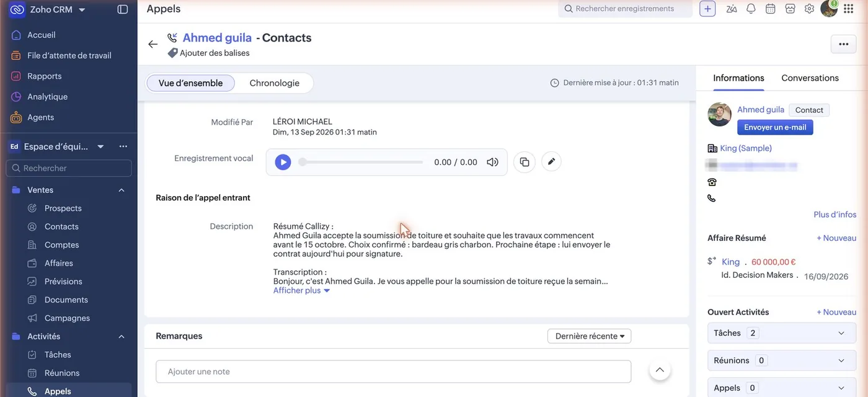Open the Zoho CRM workspace dropdown arrow
This screenshot has height=397, width=868.
click(82, 10)
